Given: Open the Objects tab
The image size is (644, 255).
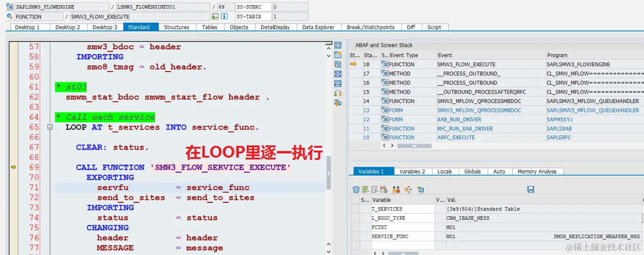Looking at the screenshot, I should (239, 27).
